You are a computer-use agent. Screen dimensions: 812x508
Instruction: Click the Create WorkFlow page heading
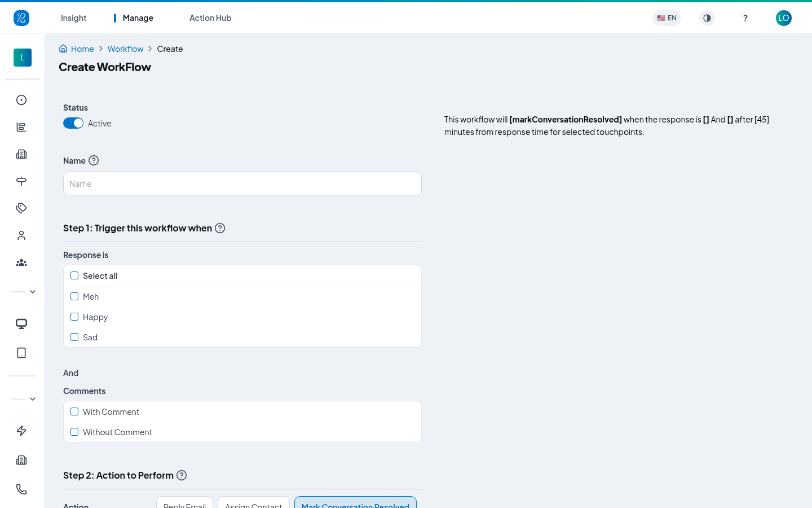pyautogui.click(x=105, y=67)
